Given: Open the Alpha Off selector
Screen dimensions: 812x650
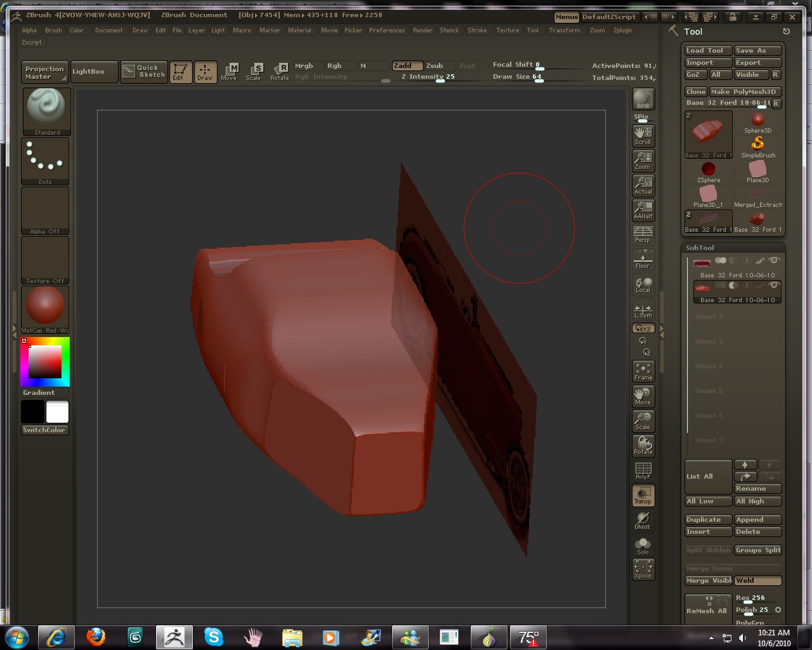Looking at the screenshot, I should pos(46,211).
